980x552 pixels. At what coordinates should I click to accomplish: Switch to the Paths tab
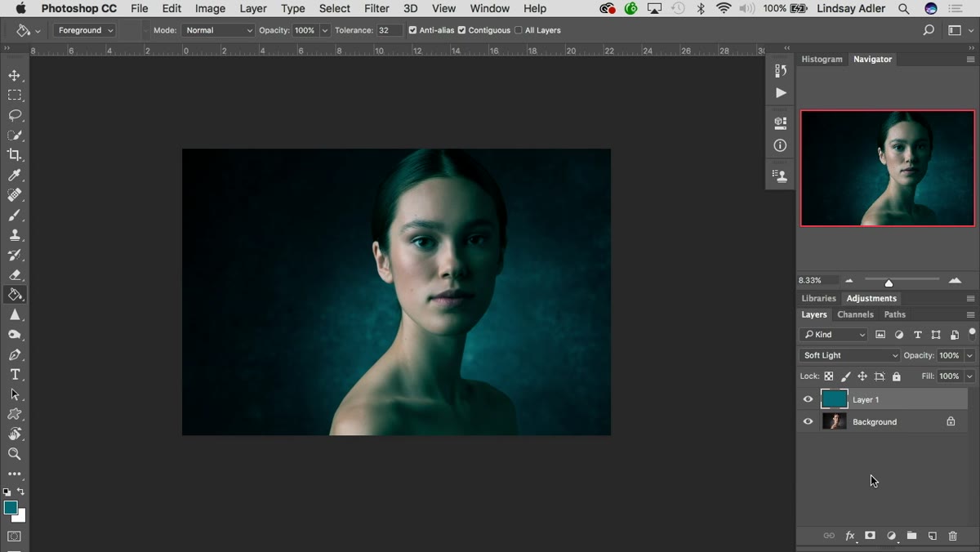coord(895,314)
